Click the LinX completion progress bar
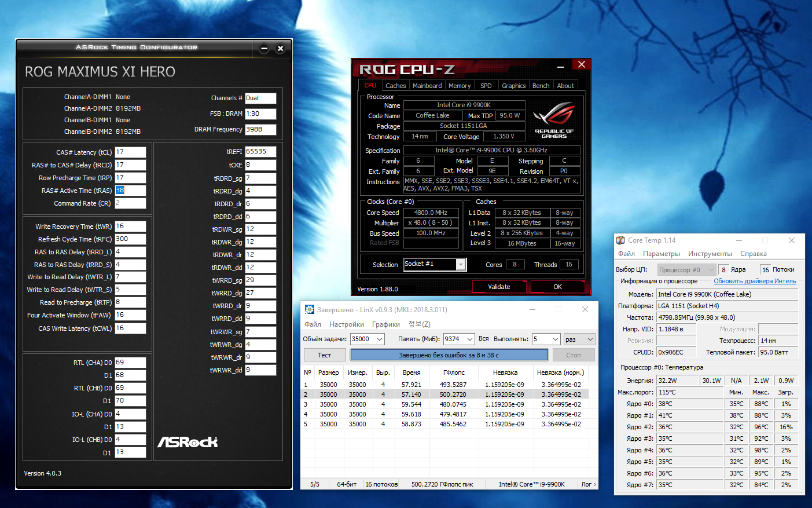Image resolution: width=812 pixels, height=508 pixels. (449, 355)
